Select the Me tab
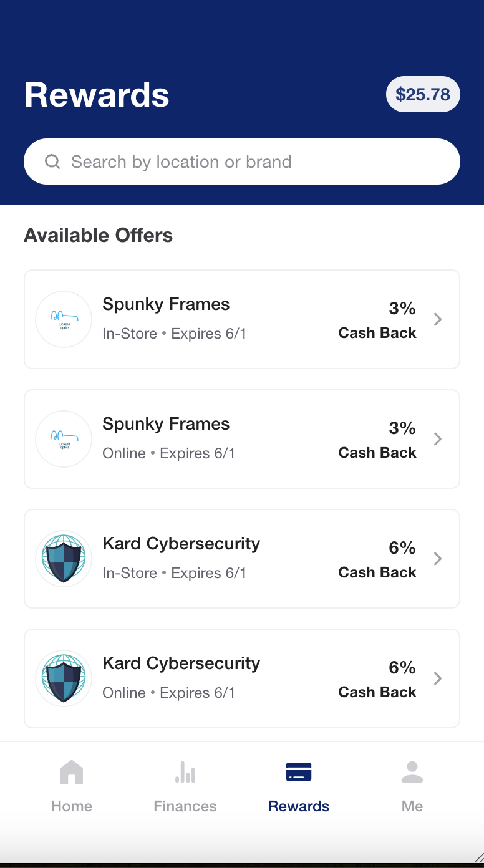 (x=412, y=806)
